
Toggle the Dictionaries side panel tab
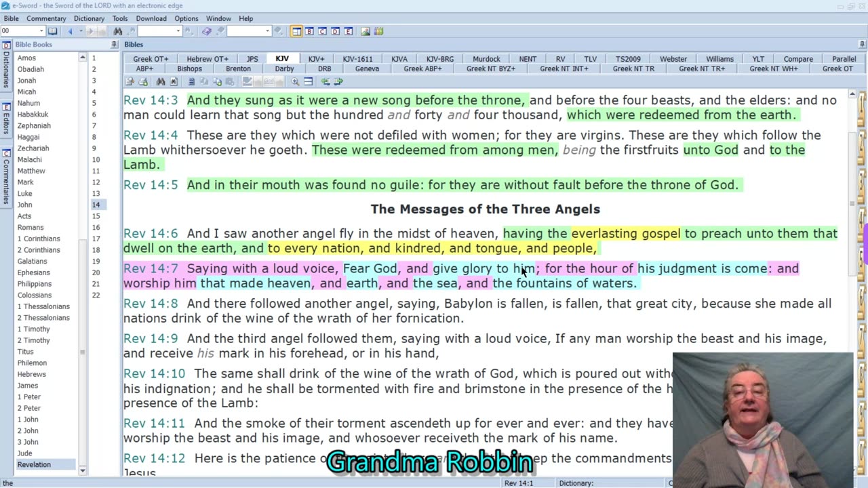(x=5, y=69)
